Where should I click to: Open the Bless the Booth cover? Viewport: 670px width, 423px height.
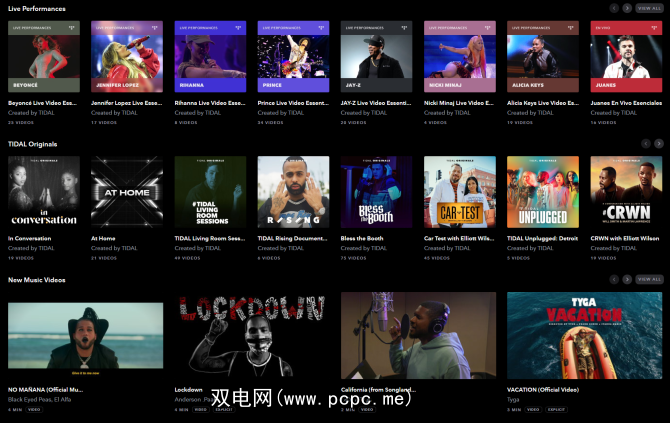[376, 192]
